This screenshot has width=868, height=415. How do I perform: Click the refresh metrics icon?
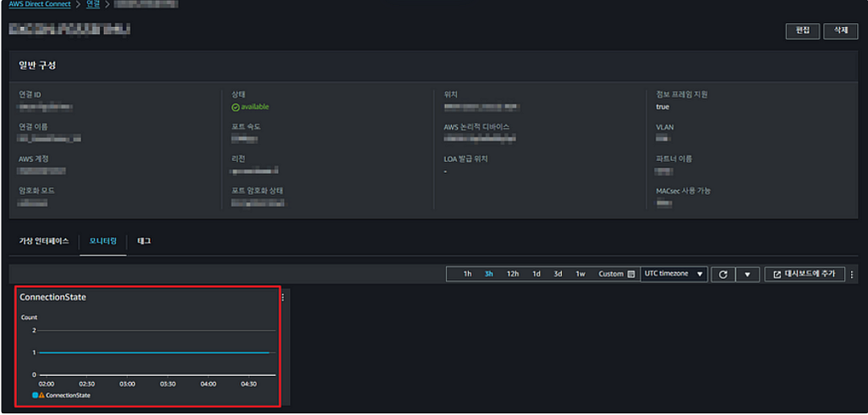point(722,274)
